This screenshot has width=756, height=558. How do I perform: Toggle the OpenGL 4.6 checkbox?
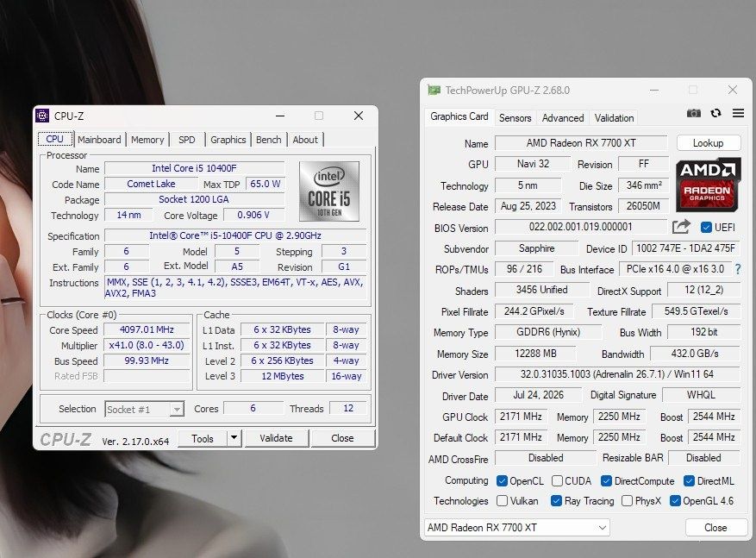coord(675,500)
